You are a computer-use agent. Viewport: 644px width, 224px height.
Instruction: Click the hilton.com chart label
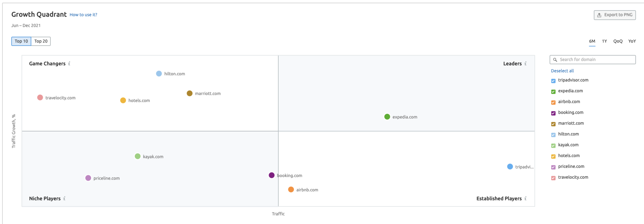pos(175,74)
